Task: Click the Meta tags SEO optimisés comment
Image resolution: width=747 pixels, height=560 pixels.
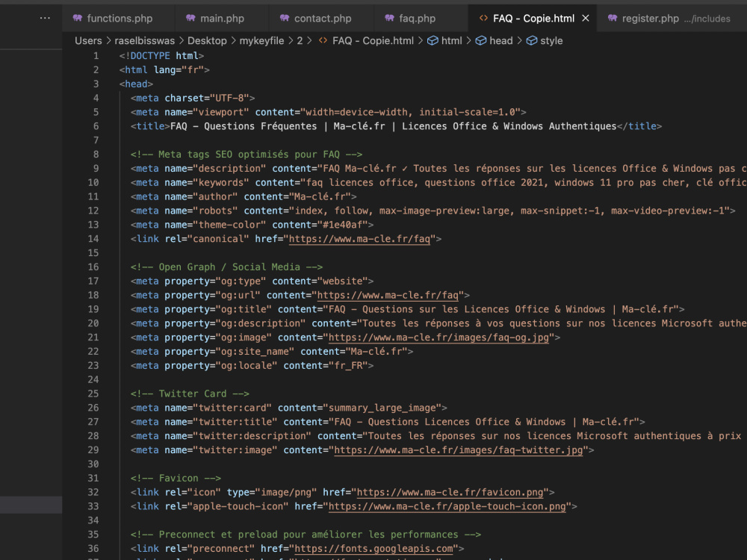Action: point(247,155)
